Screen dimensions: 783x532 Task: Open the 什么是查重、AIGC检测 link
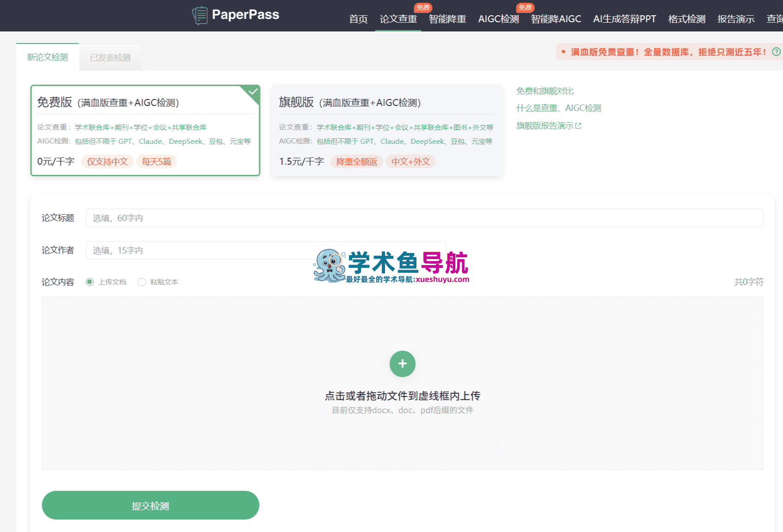[x=558, y=108]
